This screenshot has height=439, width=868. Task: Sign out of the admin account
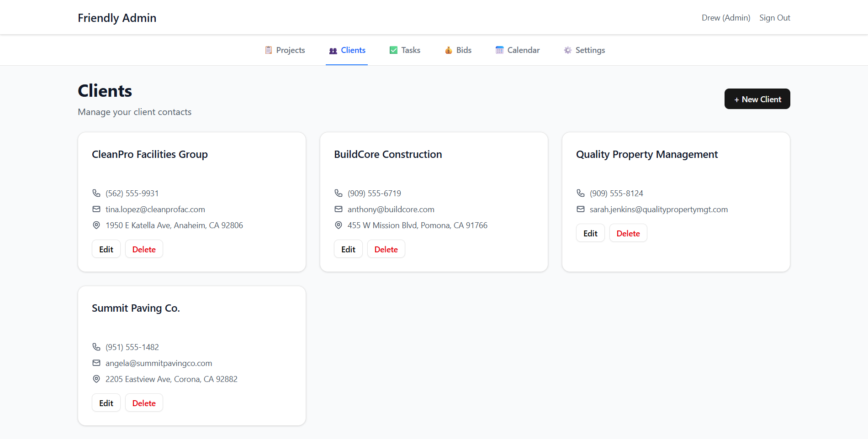click(x=774, y=18)
